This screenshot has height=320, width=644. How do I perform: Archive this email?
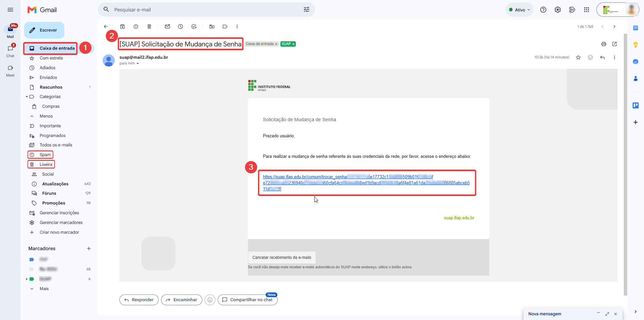click(x=122, y=27)
